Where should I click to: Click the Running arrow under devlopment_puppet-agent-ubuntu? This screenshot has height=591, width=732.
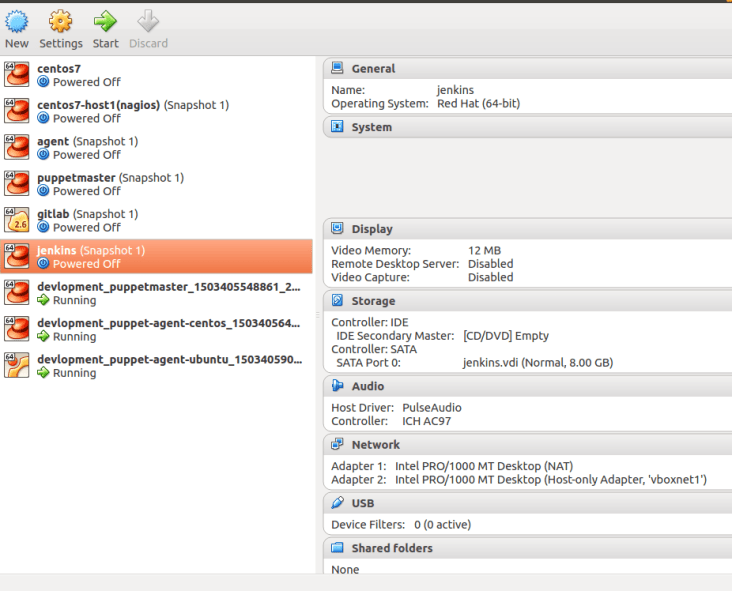[43, 373]
